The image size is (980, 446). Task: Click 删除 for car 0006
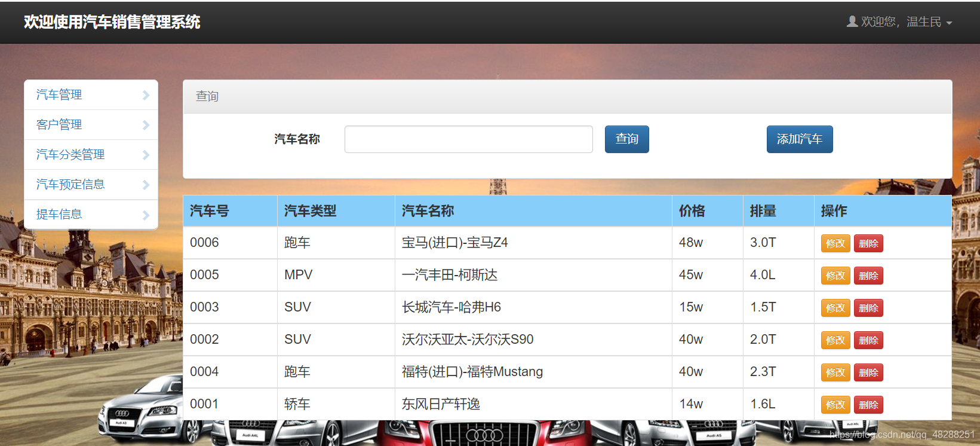(868, 243)
